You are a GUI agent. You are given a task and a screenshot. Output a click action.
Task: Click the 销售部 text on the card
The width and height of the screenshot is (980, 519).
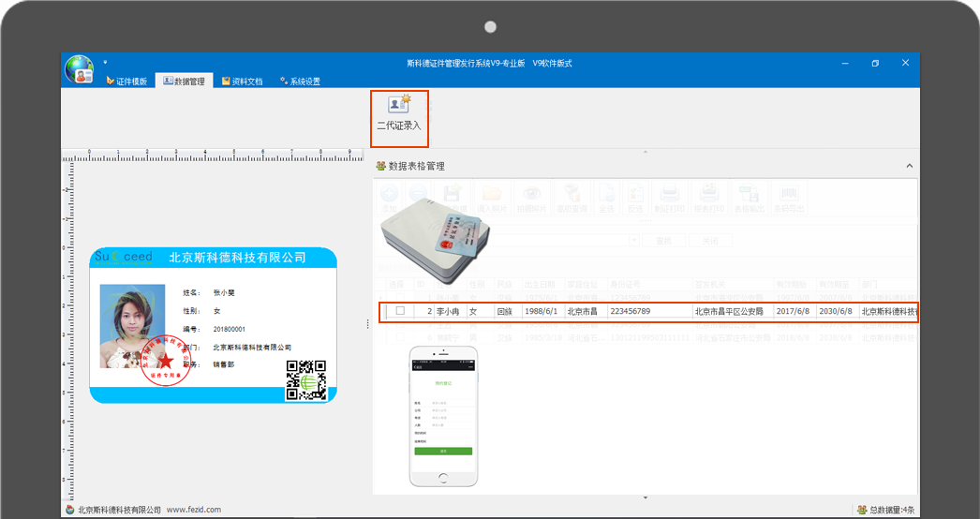[x=224, y=363]
